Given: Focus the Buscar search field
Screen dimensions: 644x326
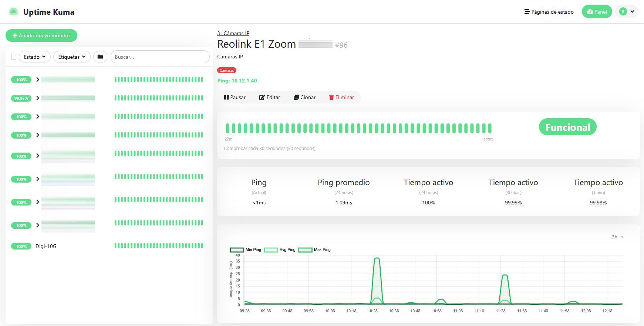Looking at the screenshot, I should point(160,57).
